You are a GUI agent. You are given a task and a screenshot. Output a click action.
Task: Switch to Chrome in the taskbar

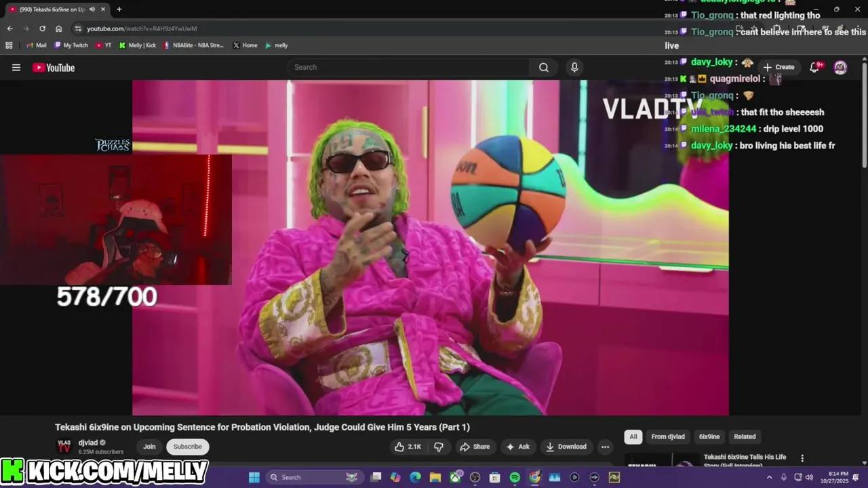535,477
